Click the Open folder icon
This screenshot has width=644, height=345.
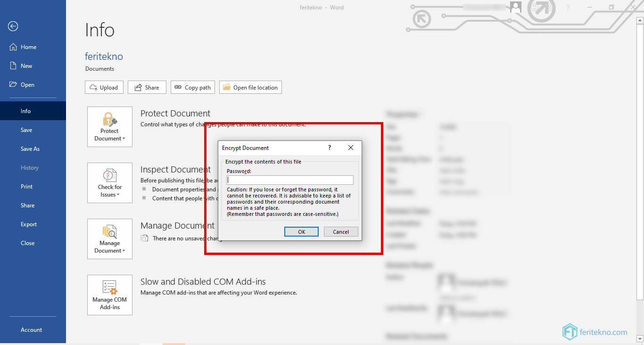[13, 85]
